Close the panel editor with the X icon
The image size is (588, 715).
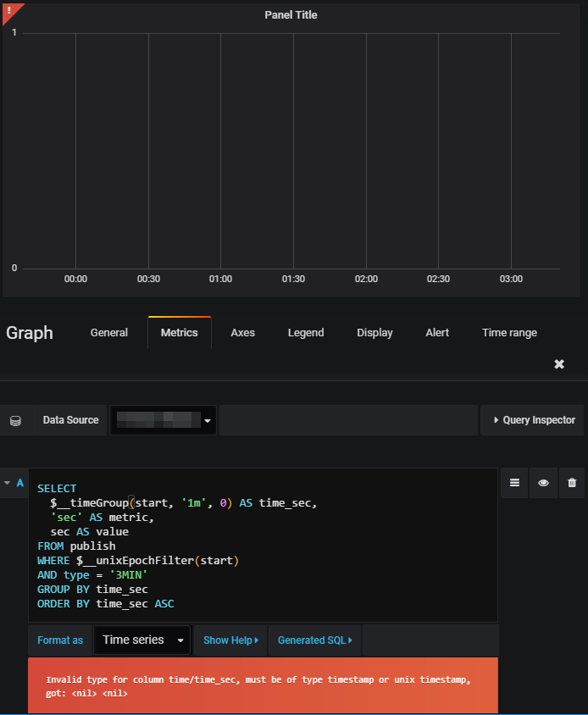click(558, 363)
